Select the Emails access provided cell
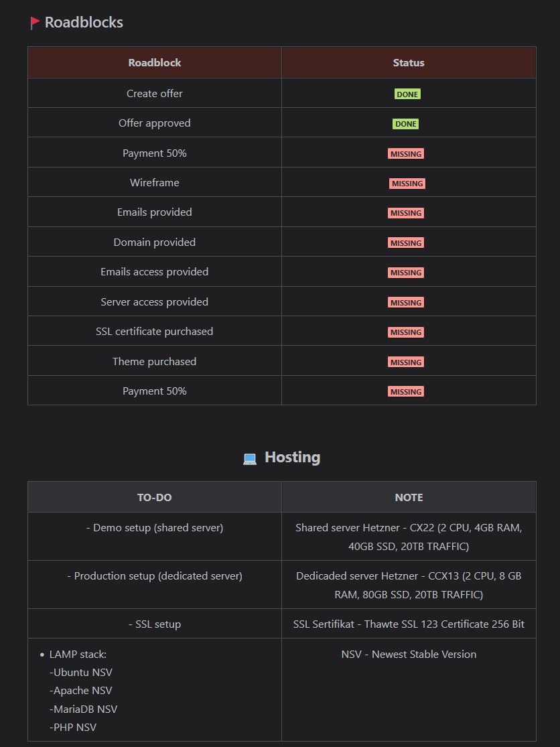The height and width of the screenshot is (747, 560). pos(155,271)
